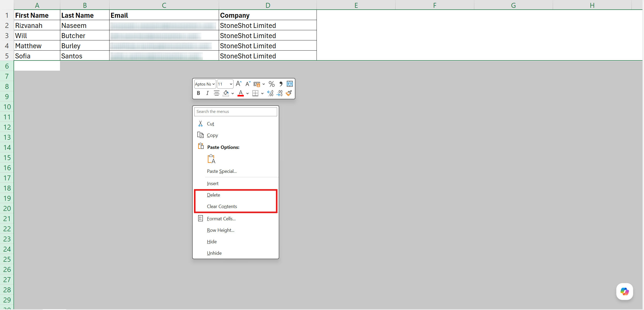Choose Hide from the context menu
Screen dimensions: 644x310
[236, 241]
